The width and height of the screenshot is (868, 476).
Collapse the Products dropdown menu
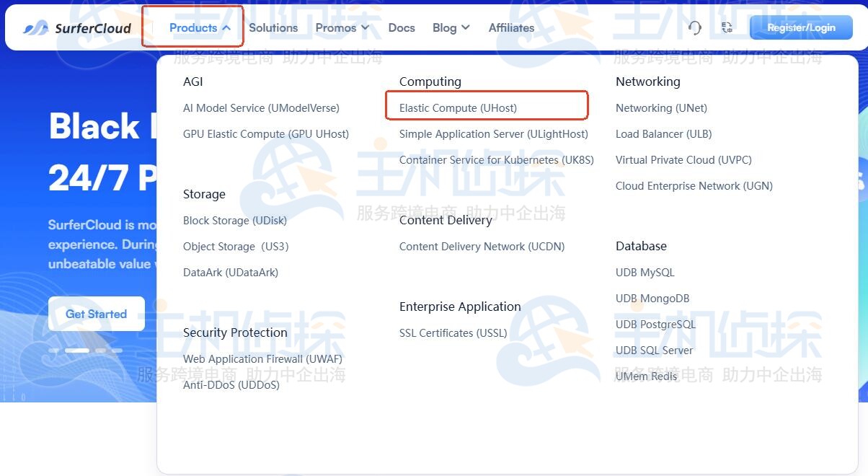tap(200, 27)
